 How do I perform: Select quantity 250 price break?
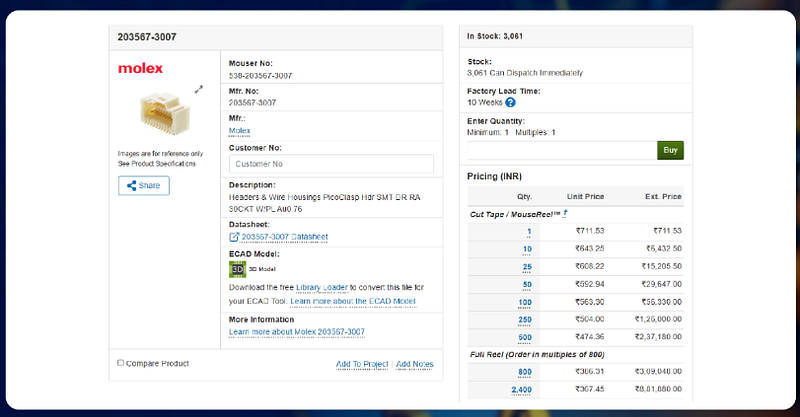[525, 320]
